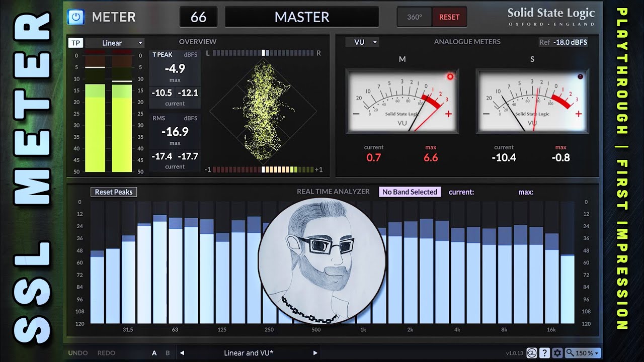
Task: Open the Linear scale dropdown
Action: [x=115, y=43]
